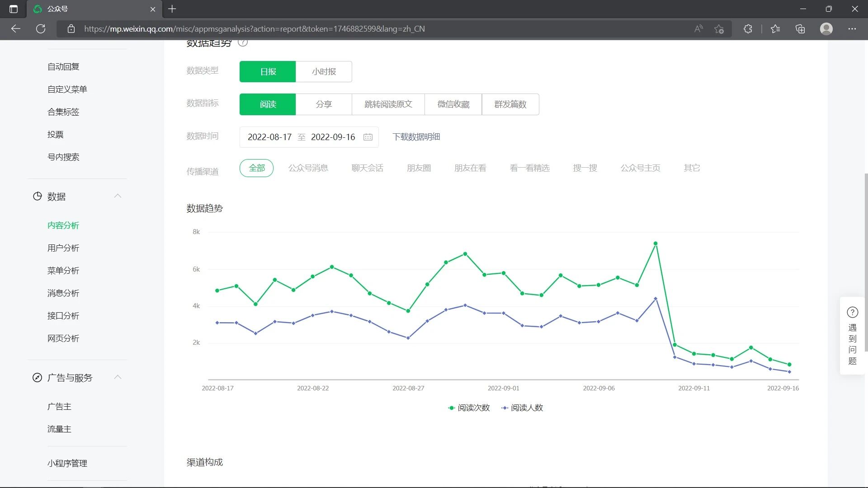868x488 pixels.
Task: Collapse the 广告与服务 sidebar section
Action: pyautogui.click(x=118, y=377)
